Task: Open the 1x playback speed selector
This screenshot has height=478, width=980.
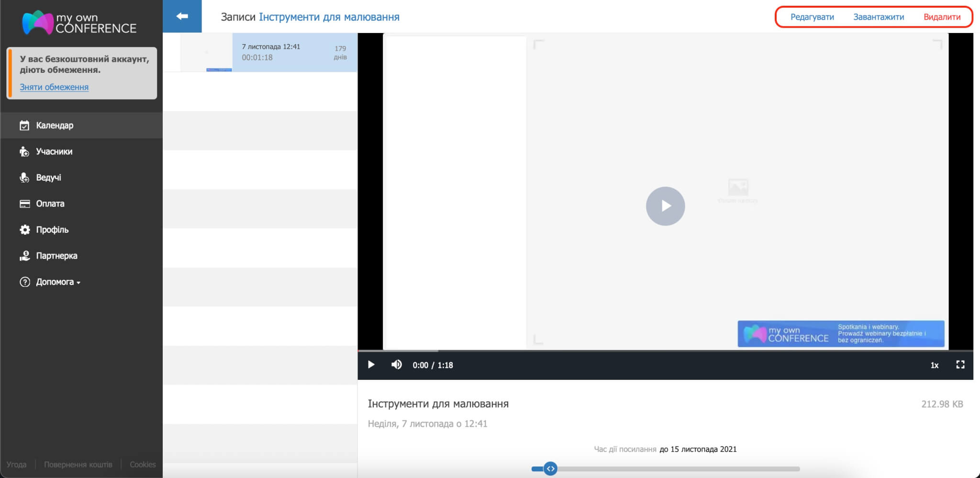Action: 934,365
